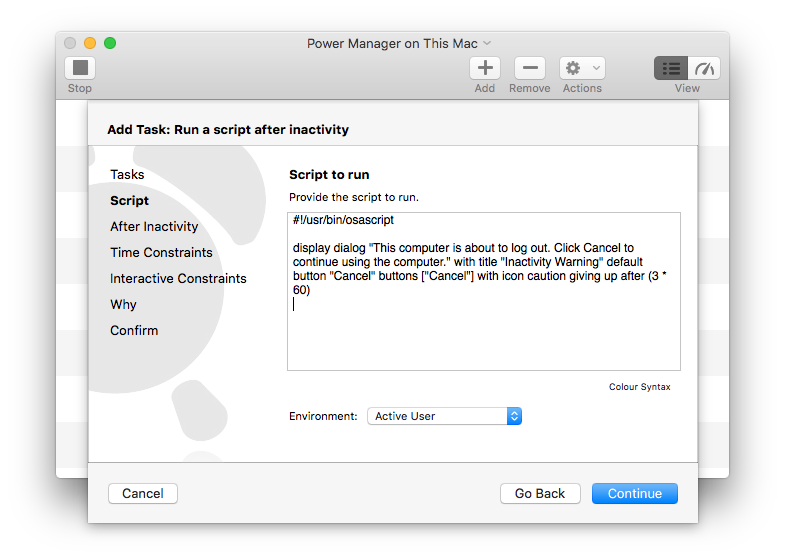The height and width of the screenshot is (558, 785).
Task: Select the After Inactivity step
Action: click(154, 226)
